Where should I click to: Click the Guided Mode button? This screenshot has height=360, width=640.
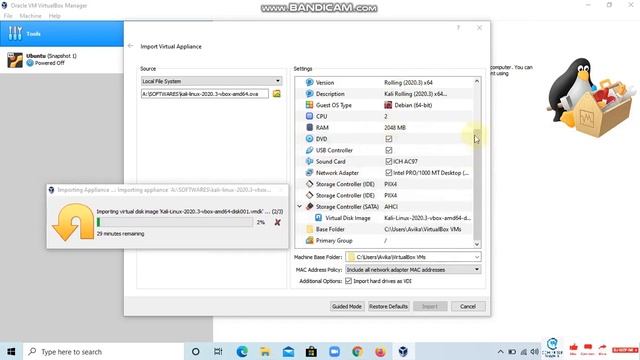(x=347, y=306)
